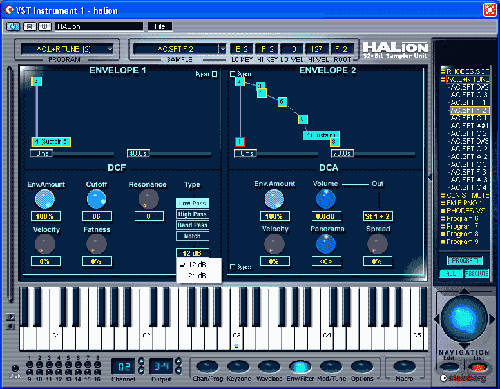Enable Sync checkbox in Envelope 2
Viewport: 500px width, 389px height.
click(x=232, y=74)
